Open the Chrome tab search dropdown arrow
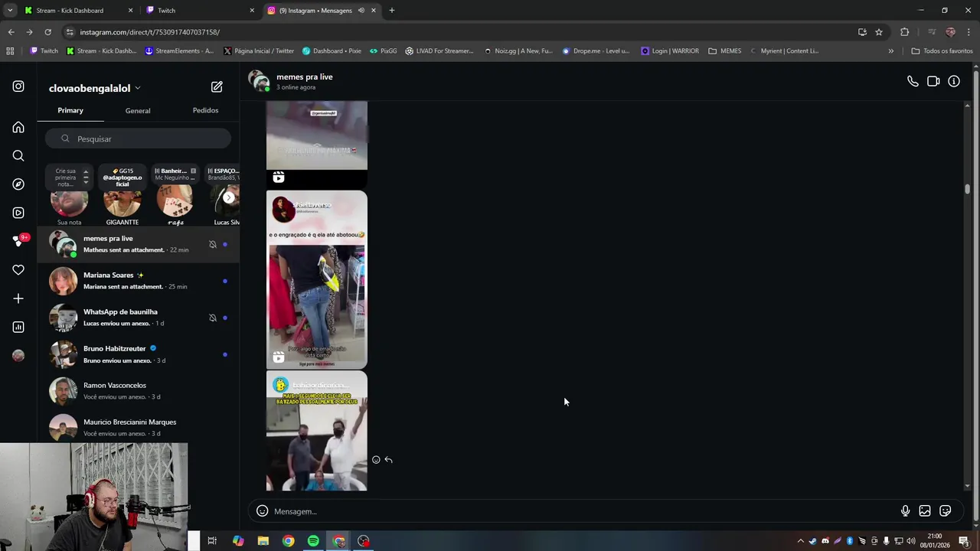Viewport: 980px width, 551px height. (x=10, y=11)
